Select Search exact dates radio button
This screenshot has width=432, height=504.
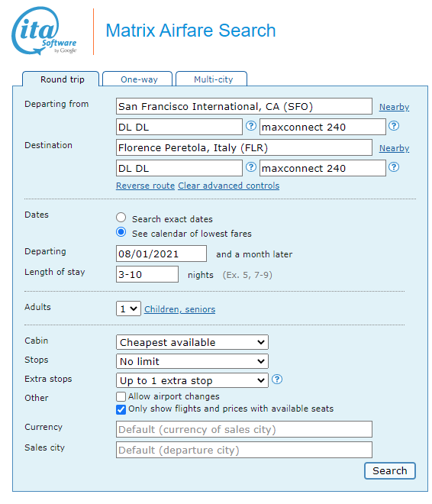click(x=121, y=218)
